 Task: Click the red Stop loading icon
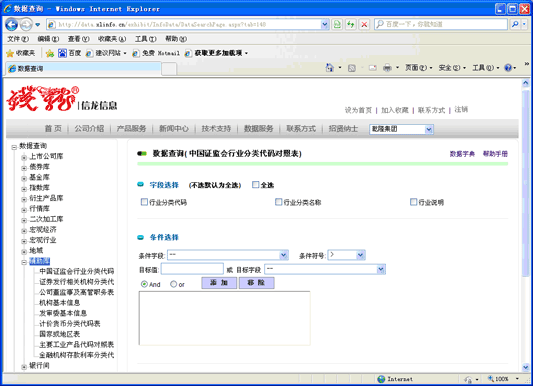click(364, 24)
